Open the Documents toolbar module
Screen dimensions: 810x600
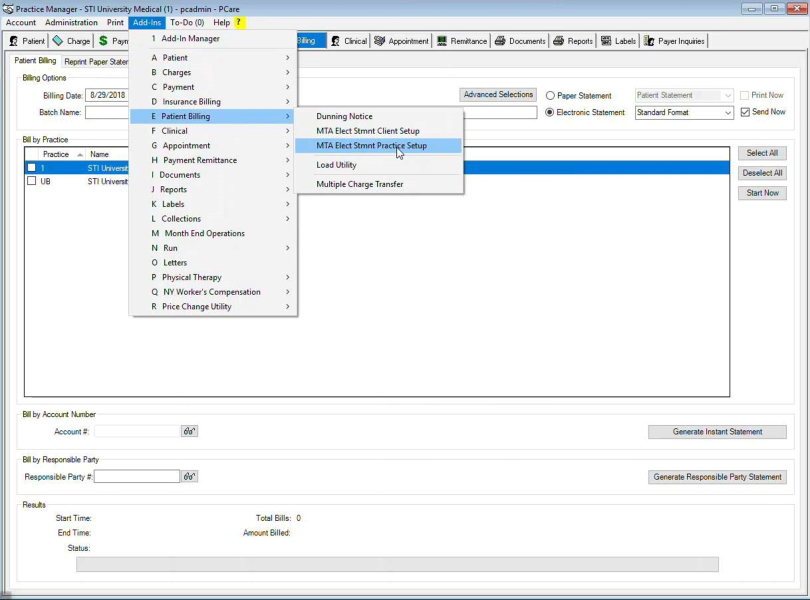point(520,41)
